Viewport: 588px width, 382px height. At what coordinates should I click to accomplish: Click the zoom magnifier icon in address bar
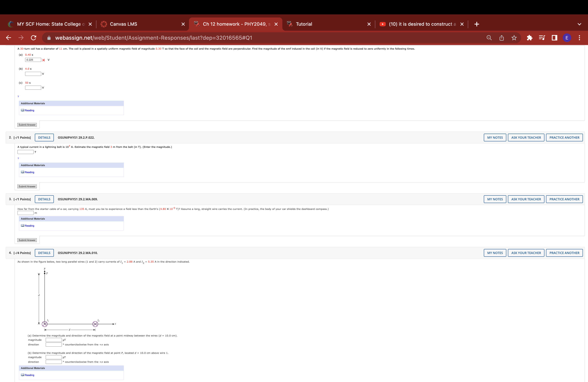[x=489, y=38]
